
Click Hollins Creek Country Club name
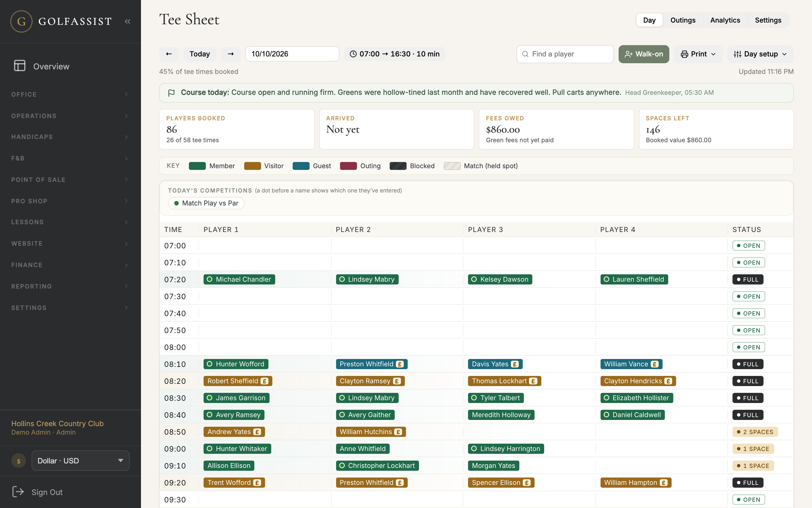click(x=58, y=423)
